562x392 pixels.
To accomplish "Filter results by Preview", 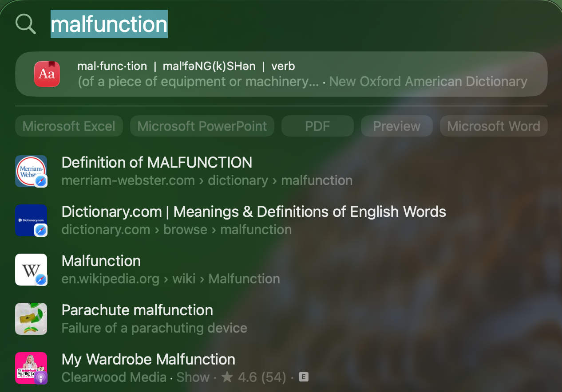I will click(x=396, y=126).
